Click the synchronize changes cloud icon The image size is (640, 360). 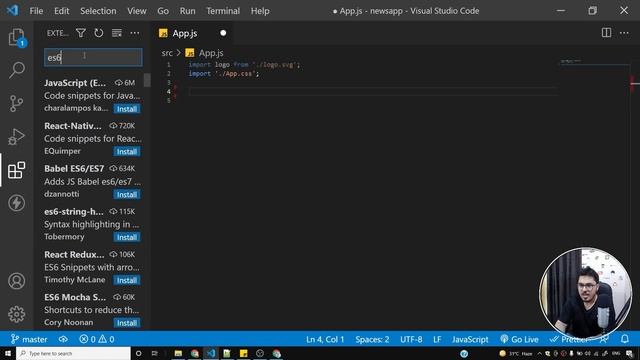63,339
